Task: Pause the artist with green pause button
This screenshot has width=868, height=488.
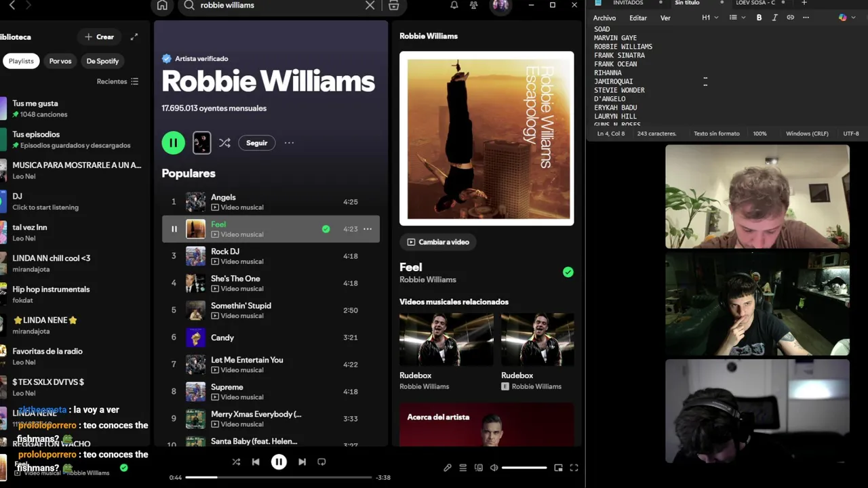Action: (173, 142)
